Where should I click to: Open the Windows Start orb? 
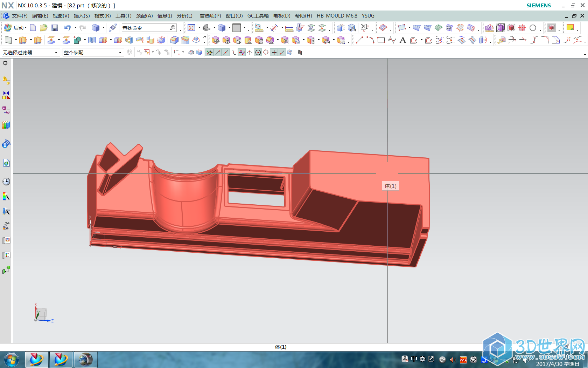pyautogui.click(x=12, y=360)
